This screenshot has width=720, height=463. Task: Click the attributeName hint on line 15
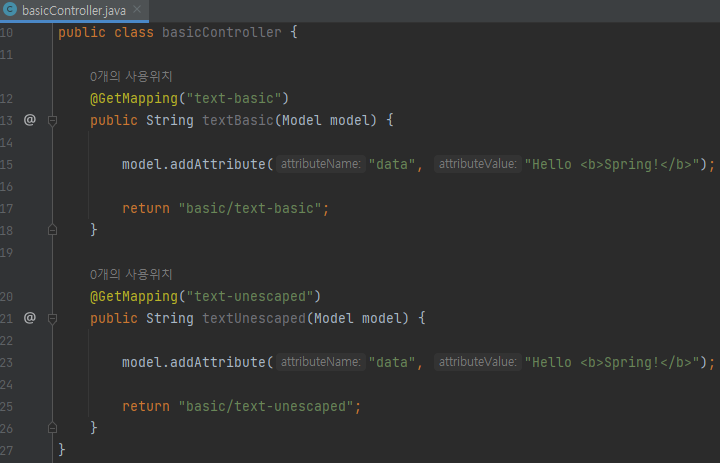pos(321,164)
